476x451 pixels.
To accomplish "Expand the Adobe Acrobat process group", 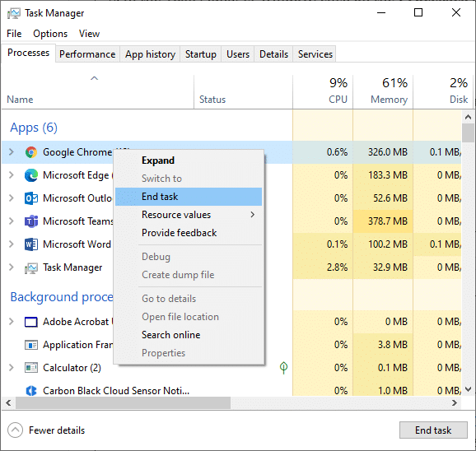I will point(12,321).
